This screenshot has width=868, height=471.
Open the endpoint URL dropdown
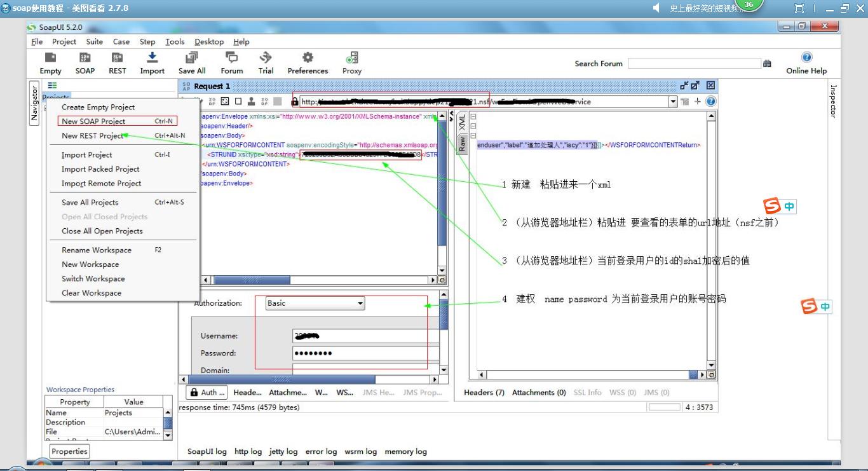point(674,102)
